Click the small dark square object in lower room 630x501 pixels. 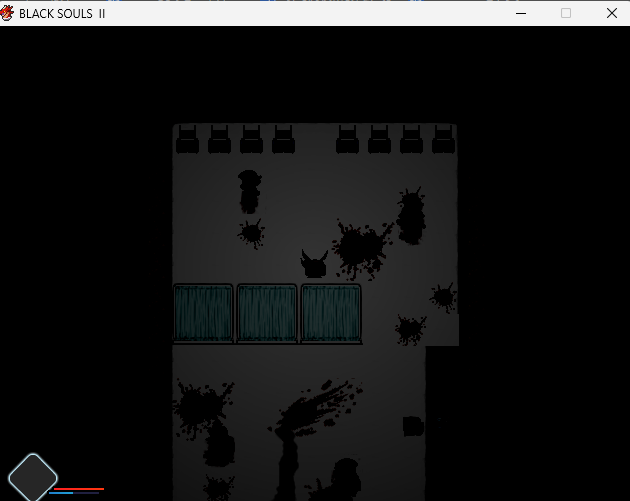[x=413, y=426]
